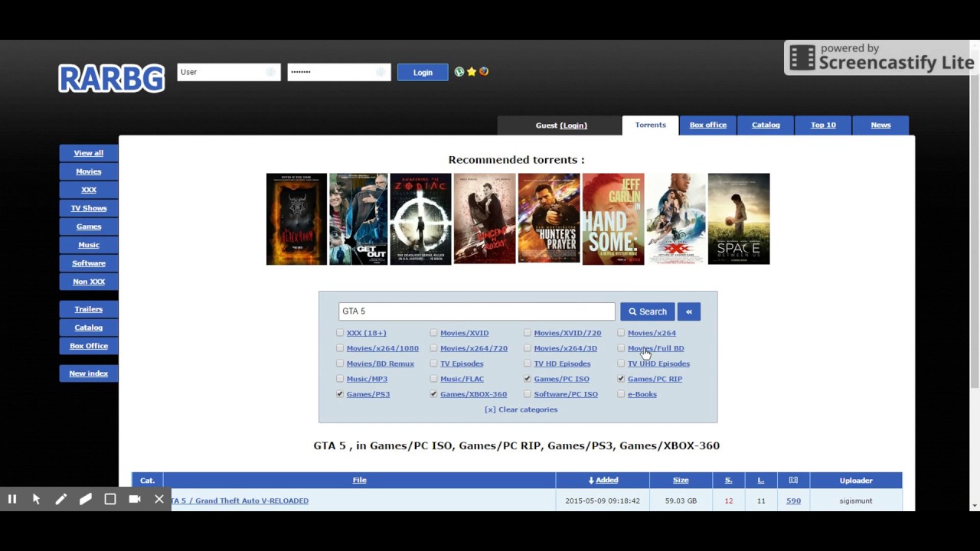Open the Space Between Us poster
The width and height of the screenshot is (980, 551).
point(739,219)
